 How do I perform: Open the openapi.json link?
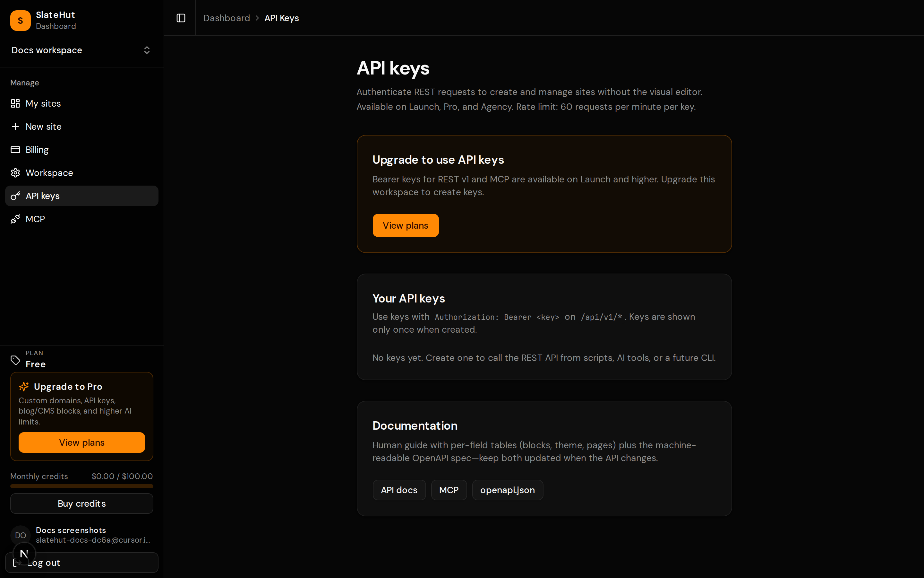tap(508, 490)
